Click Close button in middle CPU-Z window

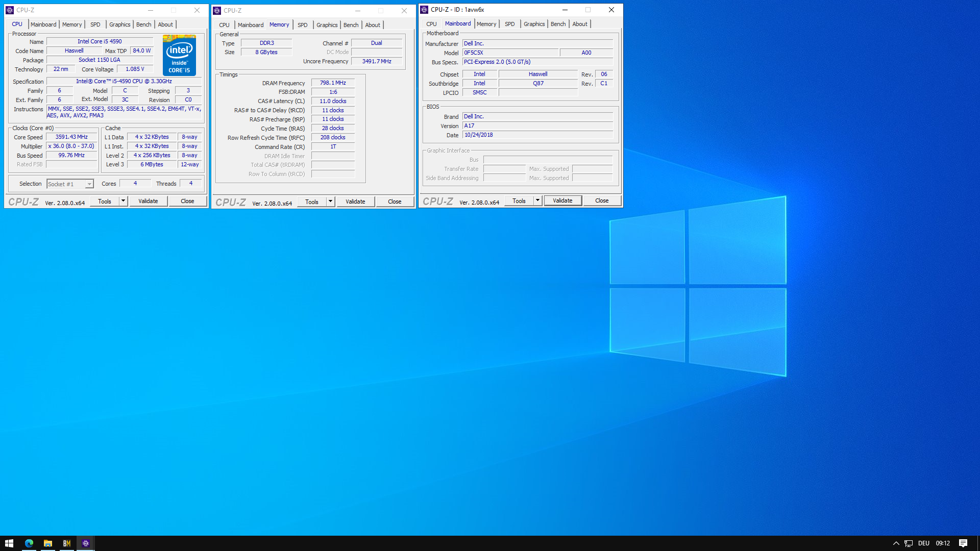(x=395, y=202)
